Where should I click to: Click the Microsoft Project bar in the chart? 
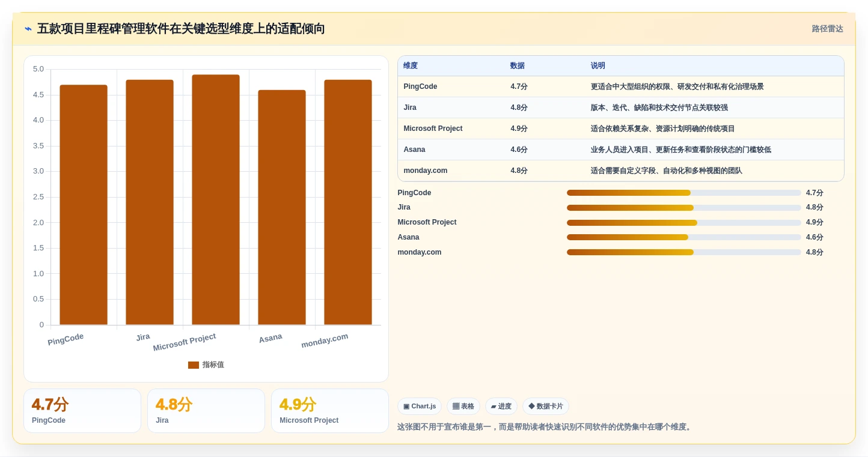(x=216, y=200)
